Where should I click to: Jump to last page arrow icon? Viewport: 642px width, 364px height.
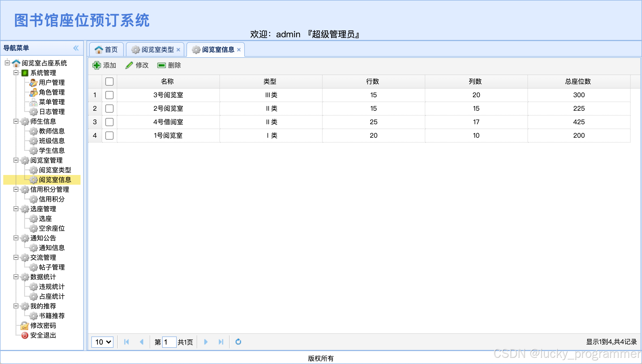coord(221,342)
